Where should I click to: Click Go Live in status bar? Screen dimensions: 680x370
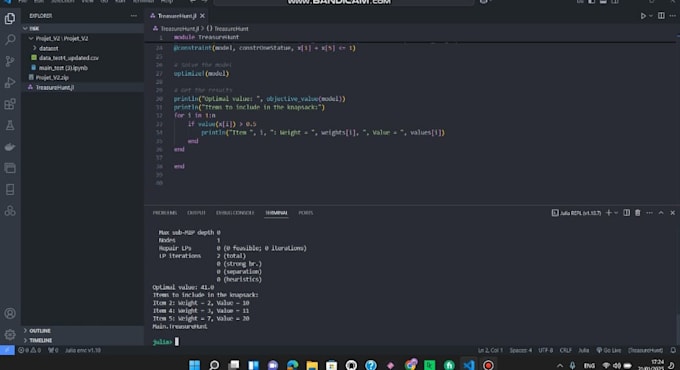pyautogui.click(x=608, y=350)
